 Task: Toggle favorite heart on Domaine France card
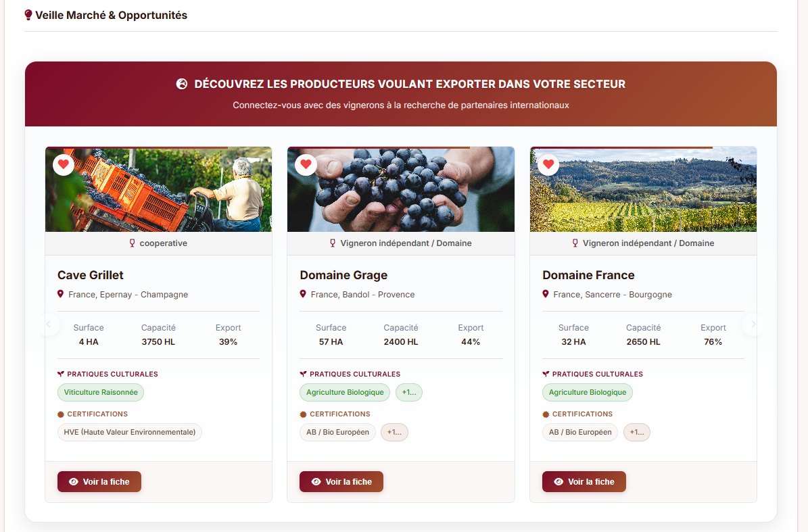[x=548, y=164]
